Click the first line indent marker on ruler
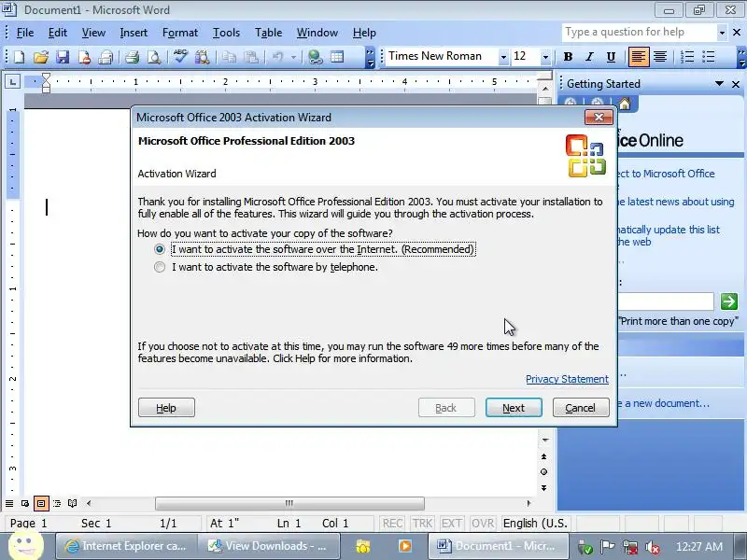Image resolution: width=747 pixels, height=560 pixels. pyautogui.click(x=46, y=77)
